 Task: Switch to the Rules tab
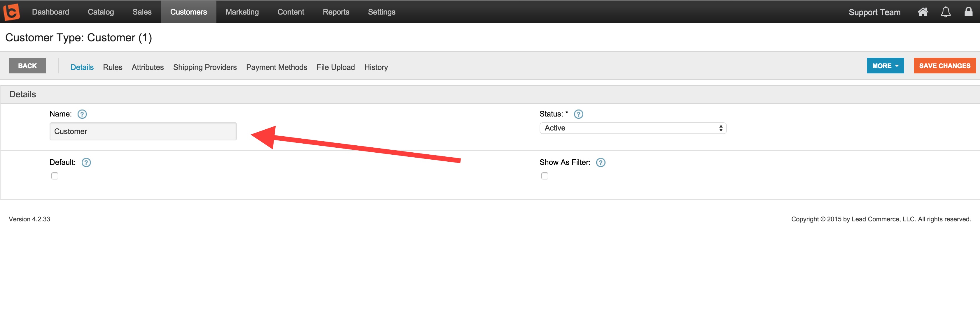113,67
